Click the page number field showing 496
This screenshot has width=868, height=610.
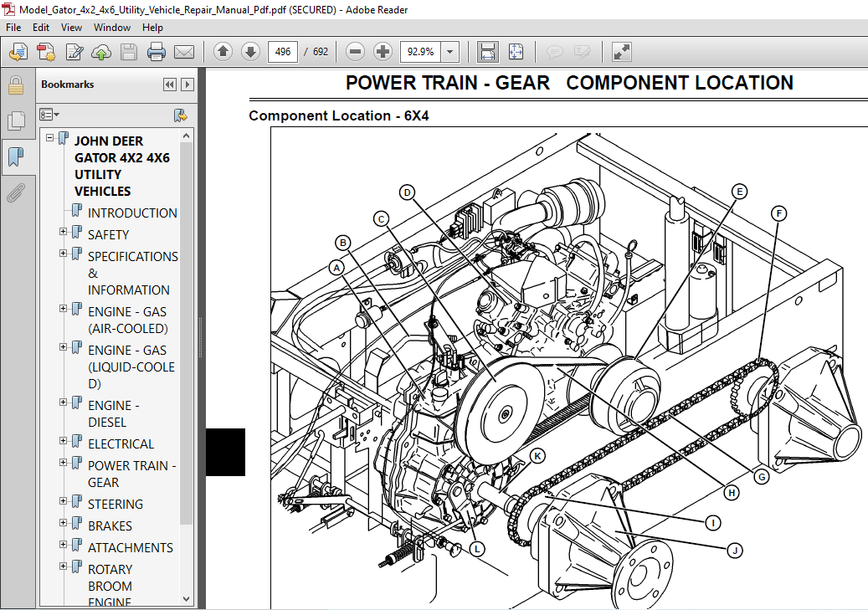(x=282, y=52)
